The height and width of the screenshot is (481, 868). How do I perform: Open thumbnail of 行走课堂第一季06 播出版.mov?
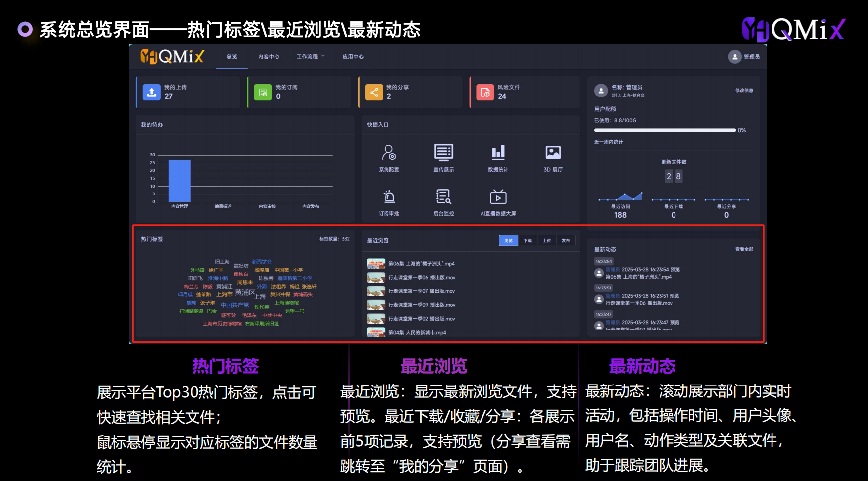[x=376, y=278]
